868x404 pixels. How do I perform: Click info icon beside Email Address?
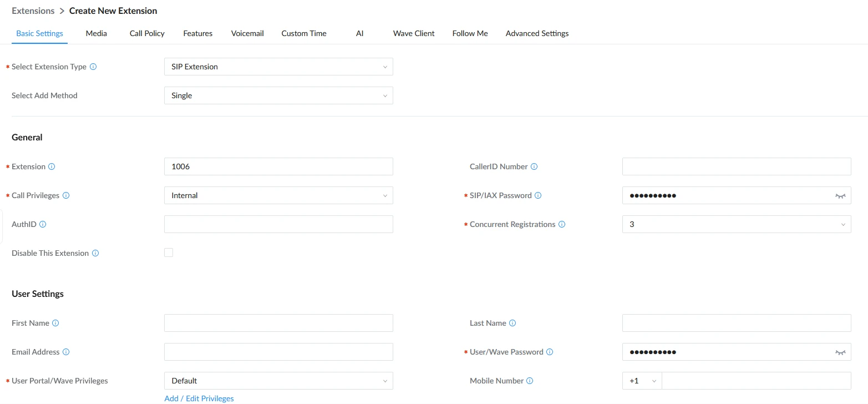(66, 352)
